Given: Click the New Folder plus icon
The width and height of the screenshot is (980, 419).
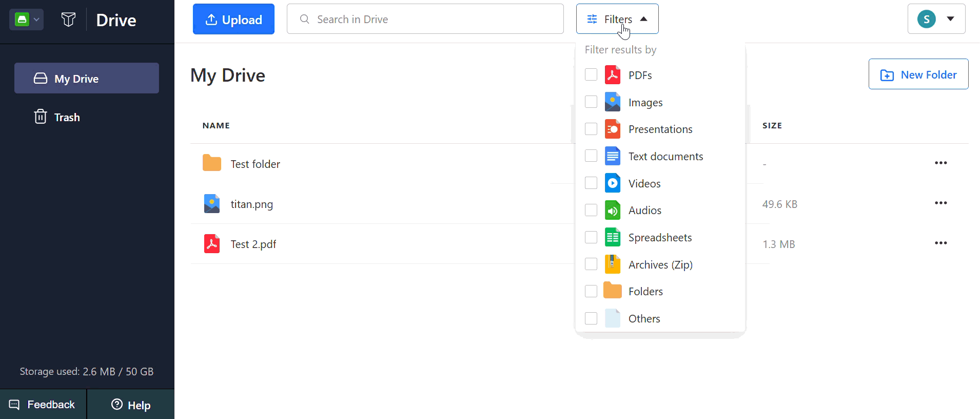Looking at the screenshot, I should [x=887, y=75].
